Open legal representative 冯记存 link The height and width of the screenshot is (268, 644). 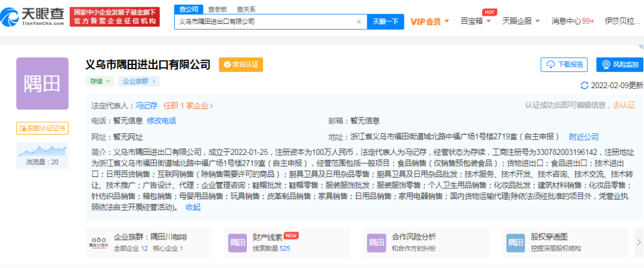(x=147, y=105)
